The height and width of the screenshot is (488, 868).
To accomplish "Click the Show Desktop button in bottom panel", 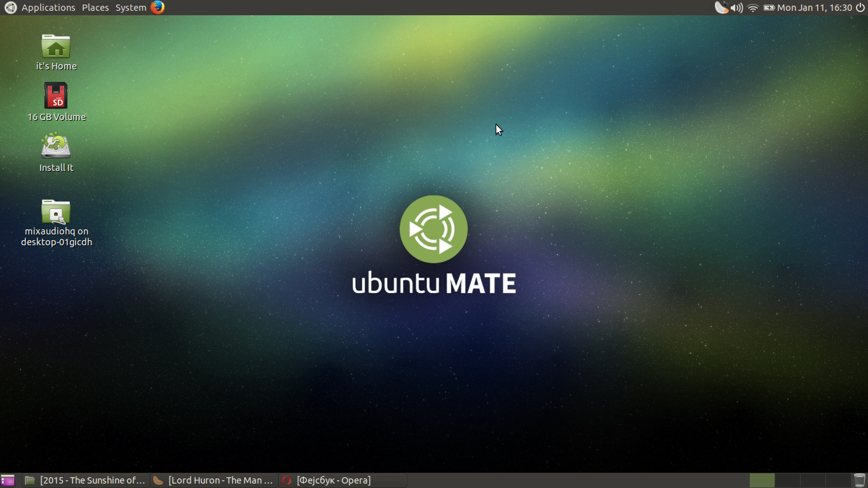I will (8, 480).
